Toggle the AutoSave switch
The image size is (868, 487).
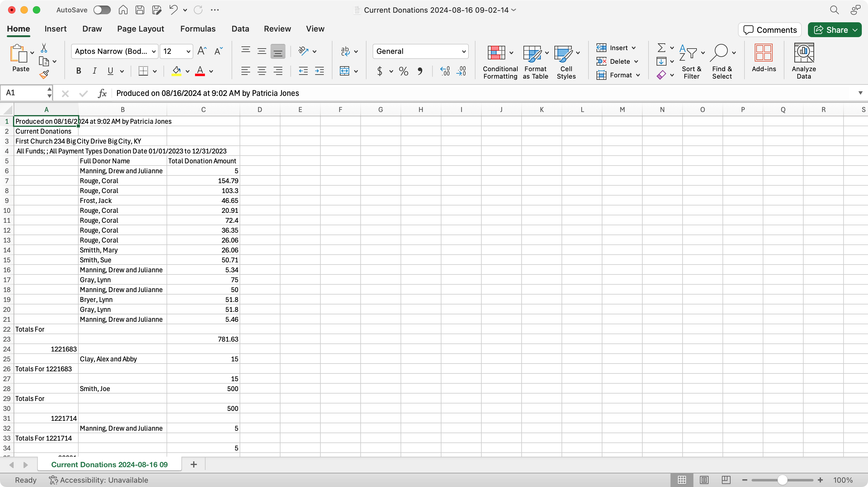click(x=102, y=10)
